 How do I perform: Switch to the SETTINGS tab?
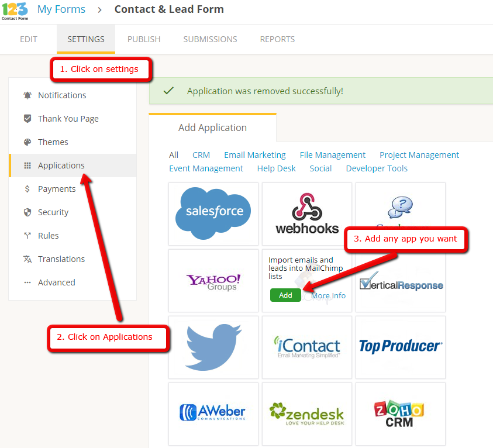point(86,39)
